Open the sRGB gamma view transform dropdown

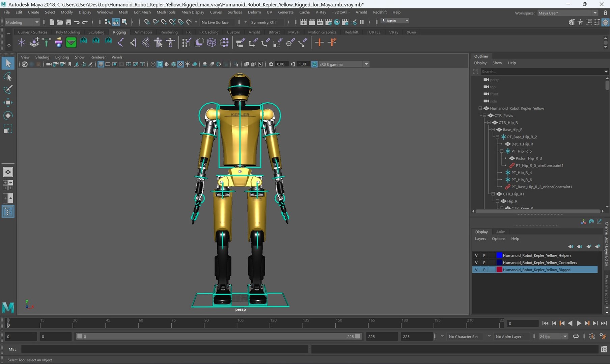(344, 64)
